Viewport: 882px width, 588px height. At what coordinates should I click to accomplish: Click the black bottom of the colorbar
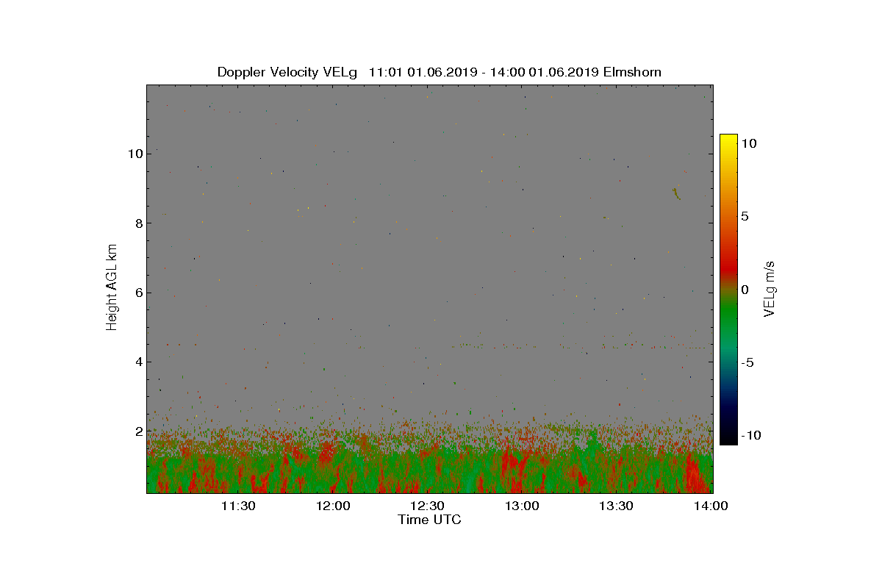728,439
